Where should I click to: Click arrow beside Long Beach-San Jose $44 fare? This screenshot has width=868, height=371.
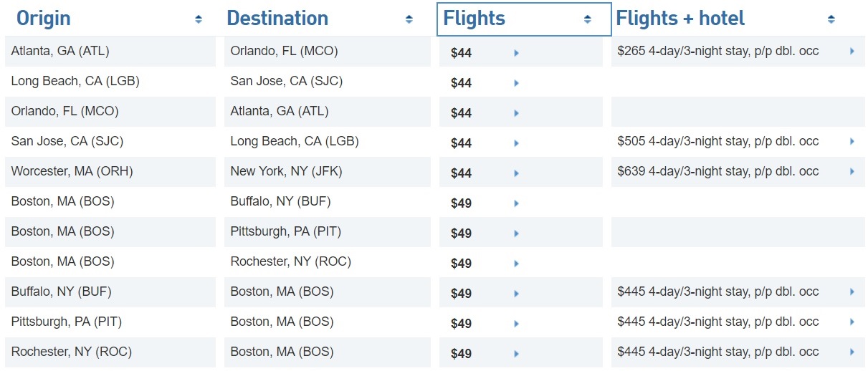coord(516,83)
